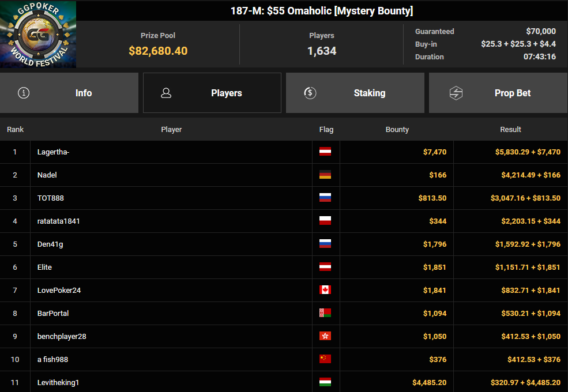
Task: Click the $70,000 guaranteed amount
Action: (541, 31)
